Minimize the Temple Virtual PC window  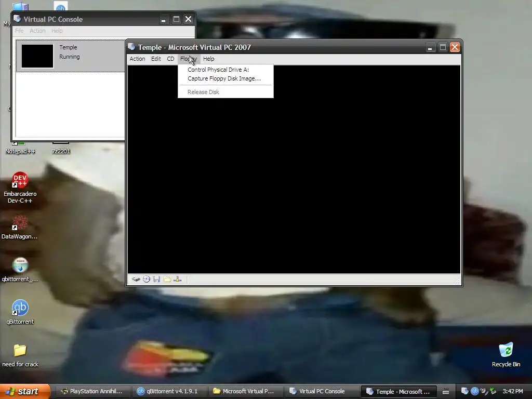coord(430,47)
